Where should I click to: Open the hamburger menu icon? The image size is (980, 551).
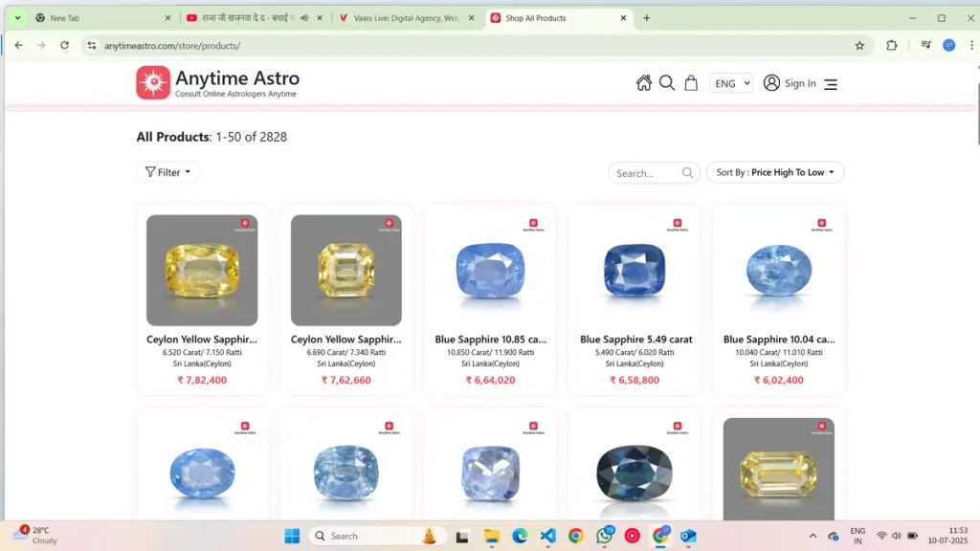click(x=831, y=84)
